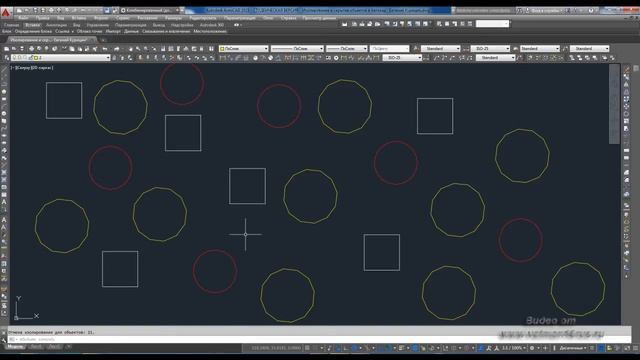The image size is (640, 360).
Task: Click Clean Screen icon in status bar
Action: pyautogui.click(x=627, y=348)
